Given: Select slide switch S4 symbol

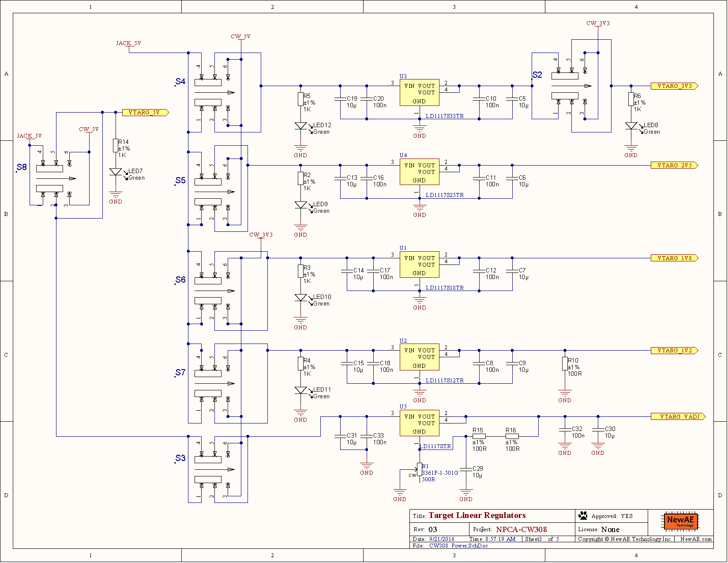Looking at the screenshot, I should tap(215, 93).
